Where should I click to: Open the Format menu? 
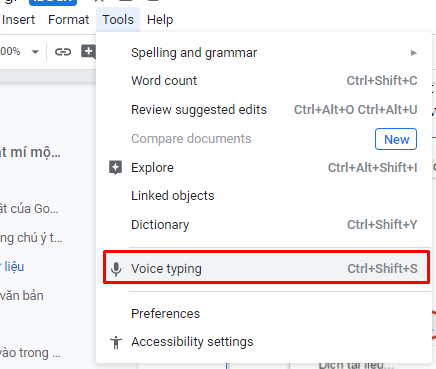(x=69, y=20)
